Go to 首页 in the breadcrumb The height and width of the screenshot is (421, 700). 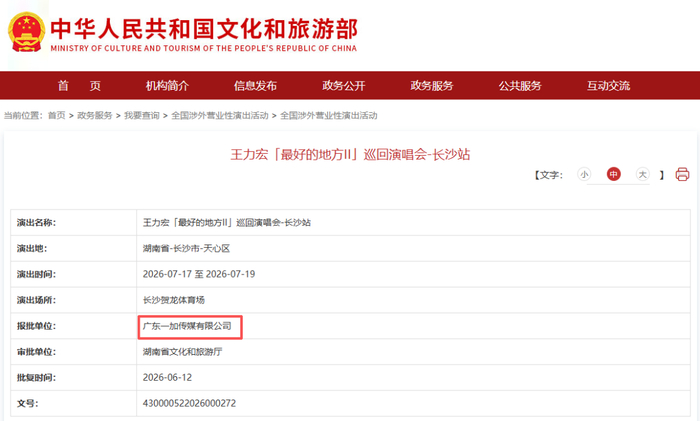[57, 116]
